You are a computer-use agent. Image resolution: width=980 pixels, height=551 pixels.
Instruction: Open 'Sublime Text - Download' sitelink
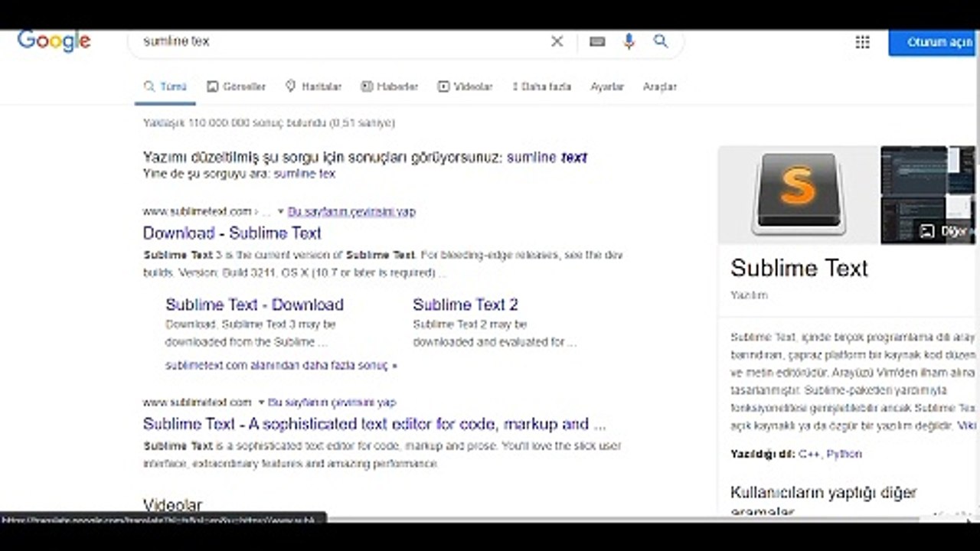pyautogui.click(x=254, y=305)
